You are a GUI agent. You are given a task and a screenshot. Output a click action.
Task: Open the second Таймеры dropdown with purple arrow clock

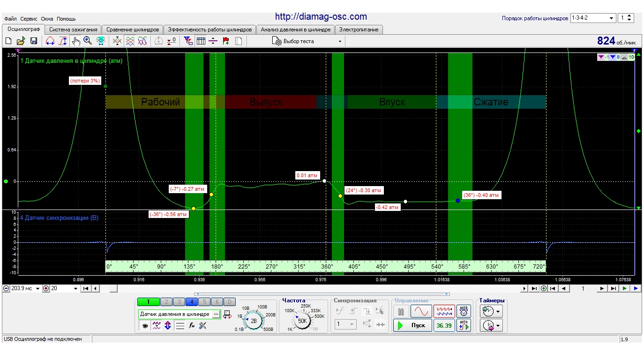point(490,325)
